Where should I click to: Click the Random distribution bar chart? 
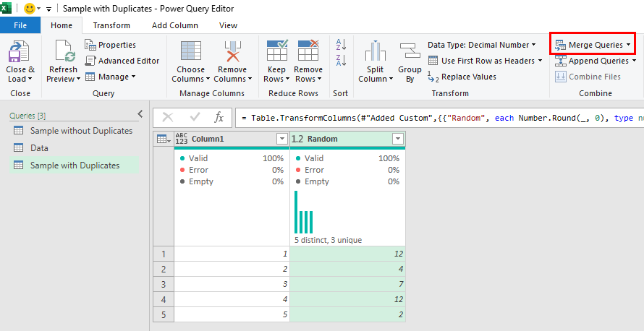304,212
